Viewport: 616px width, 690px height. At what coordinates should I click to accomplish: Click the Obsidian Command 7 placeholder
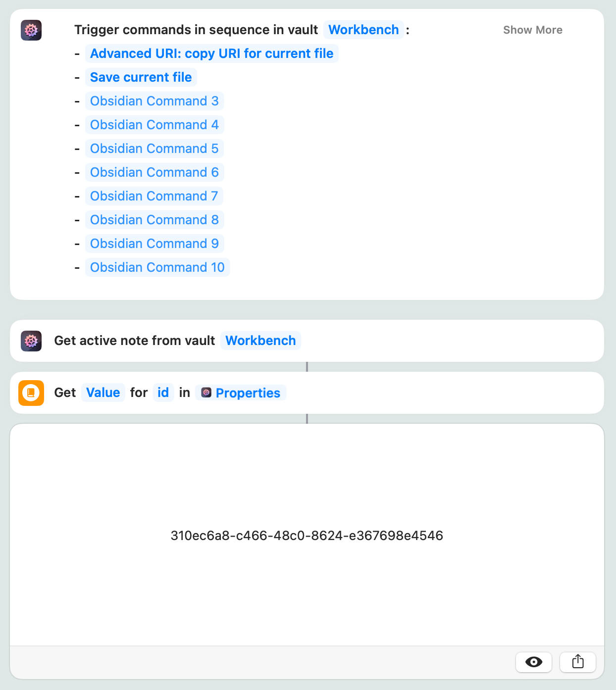[x=154, y=196]
